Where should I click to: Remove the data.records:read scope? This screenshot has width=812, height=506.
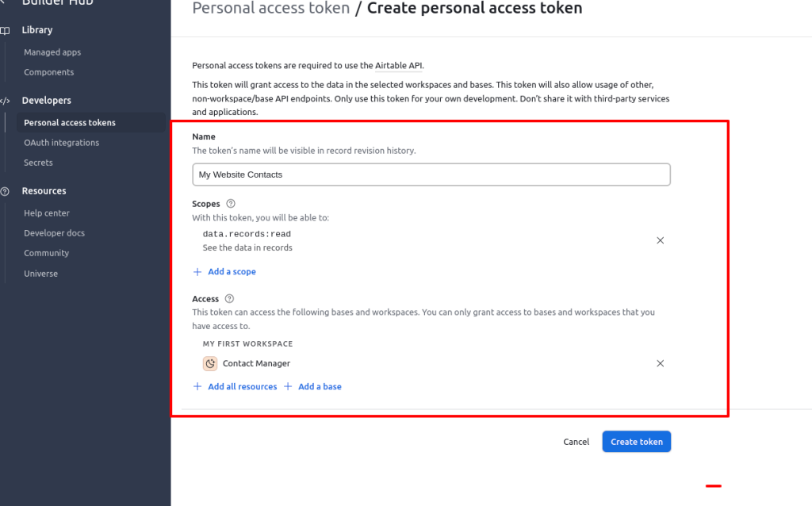tap(660, 240)
